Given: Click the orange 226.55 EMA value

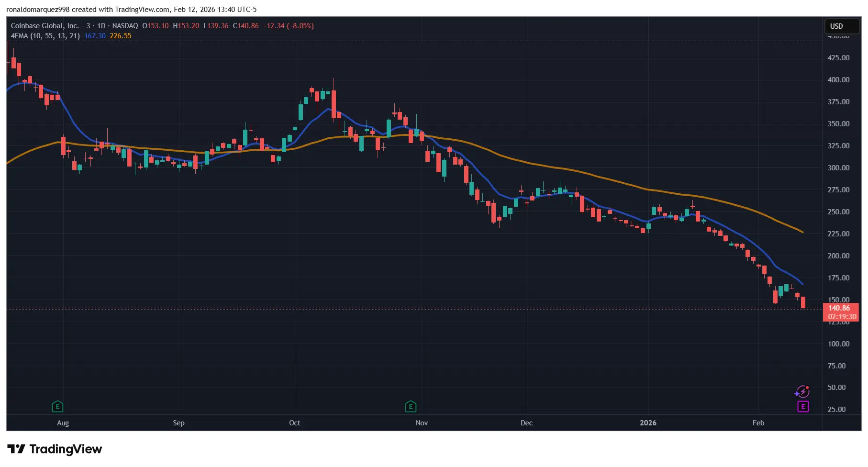Looking at the screenshot, I should pos(122,36).
